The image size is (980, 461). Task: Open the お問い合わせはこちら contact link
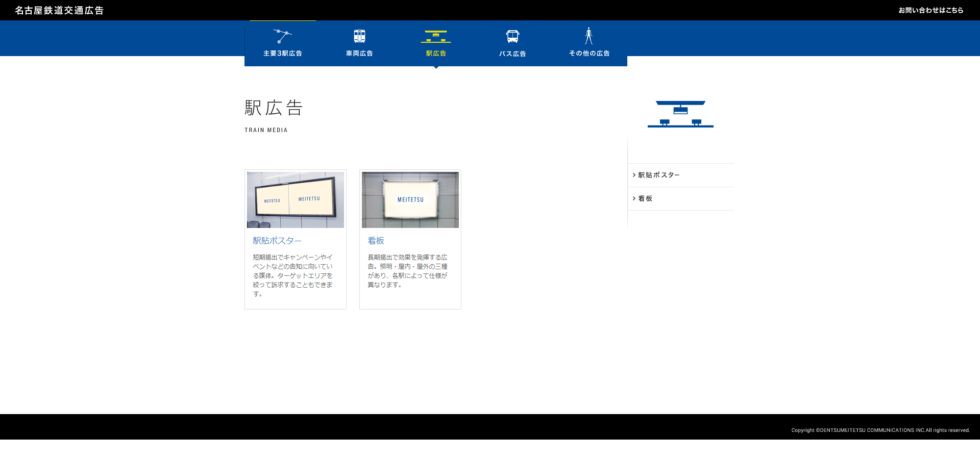[930, 10]
